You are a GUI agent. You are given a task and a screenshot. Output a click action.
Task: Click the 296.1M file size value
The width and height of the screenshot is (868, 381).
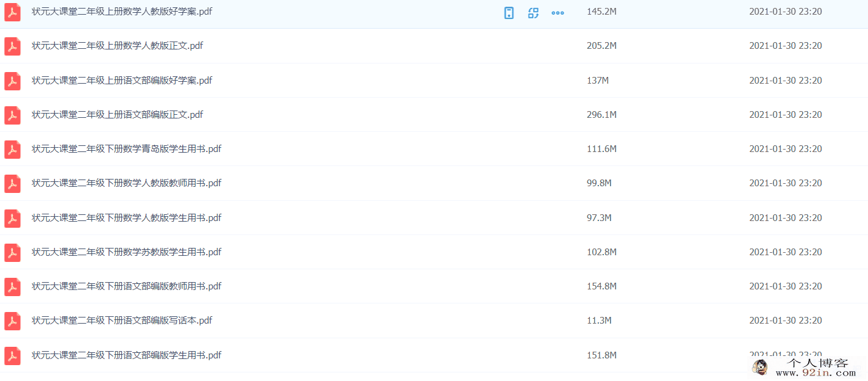601,114
